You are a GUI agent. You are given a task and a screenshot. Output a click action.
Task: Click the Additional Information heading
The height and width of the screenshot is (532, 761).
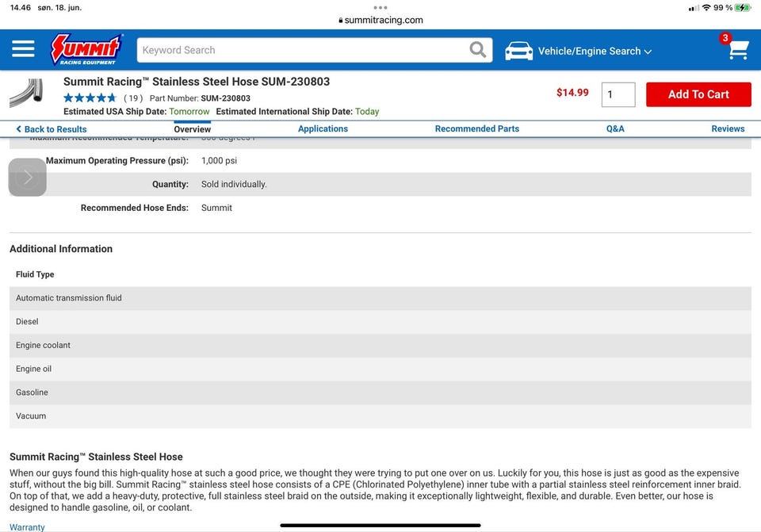pos(61,249)
